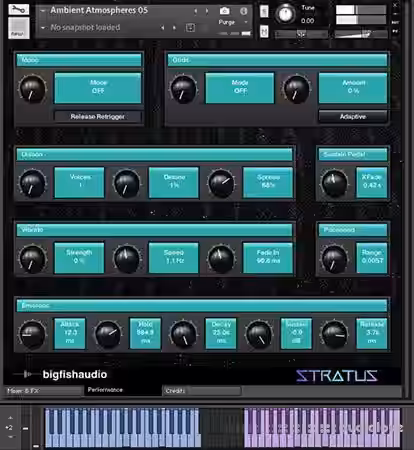The image size is (414, 450).
Task: Click the Spread 68% value box
Action: coord(268,182)
